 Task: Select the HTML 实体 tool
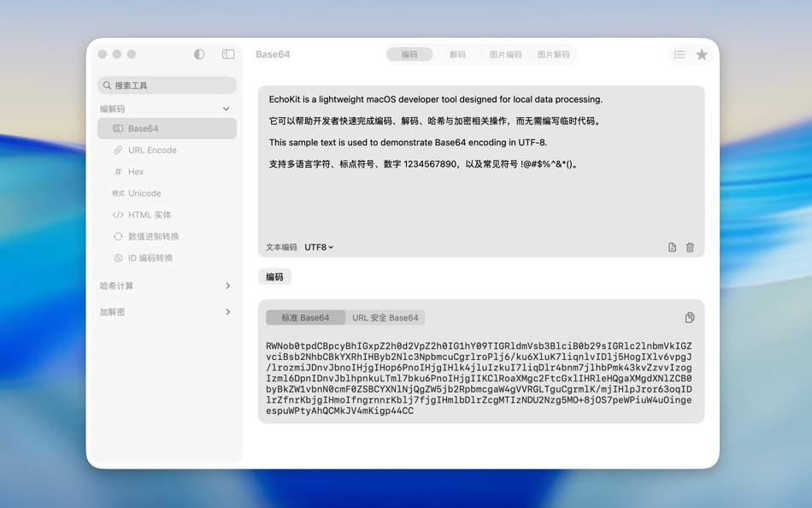[x=167, y=215]
